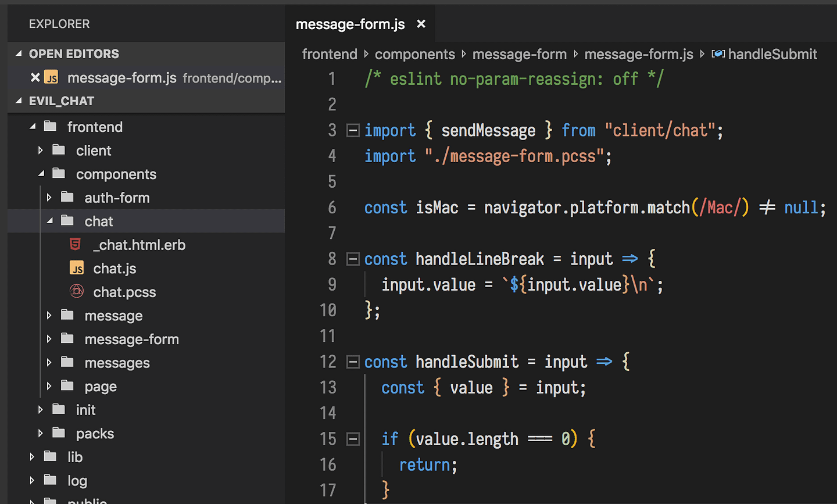This screenshot has height=504, width=837.
Task: Collapse the EVIL_CHAT project section
Action: [19, 101]
